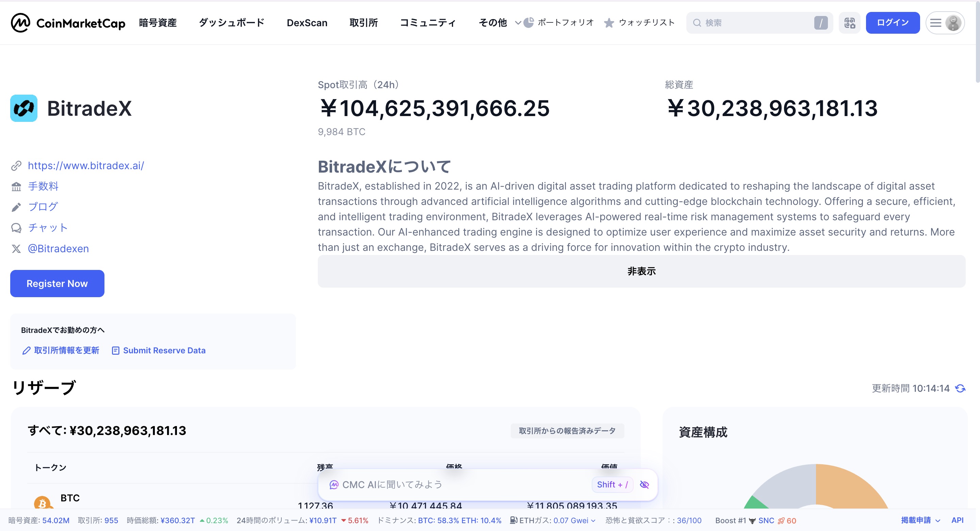The height and width of the screenshot is (531, 980).
Task: Click the BTC coin icon in reserves table
Action: [x=42, y=502]
